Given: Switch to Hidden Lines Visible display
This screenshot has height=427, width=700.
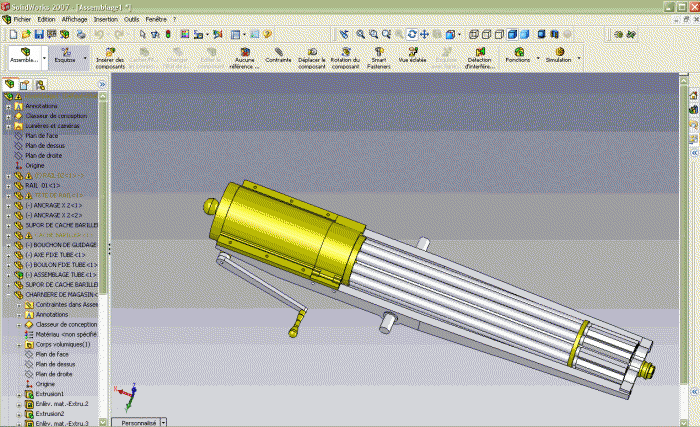Looking at the screenshot, I should point(487,34).
